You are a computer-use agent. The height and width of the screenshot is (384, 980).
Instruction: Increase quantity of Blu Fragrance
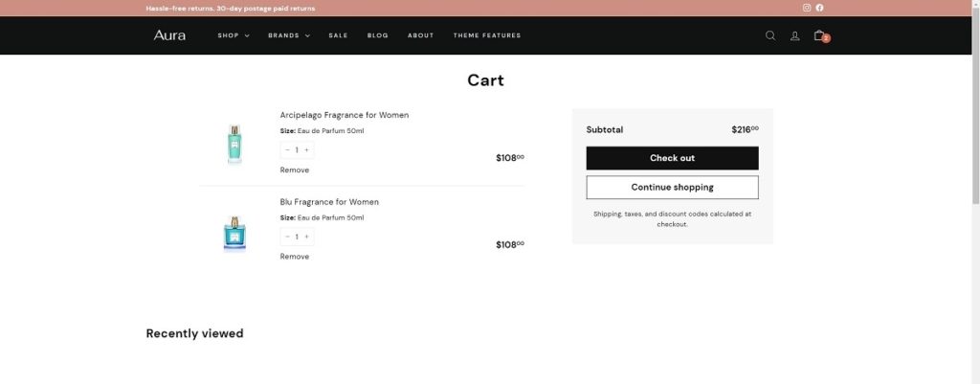click(306, 237)
